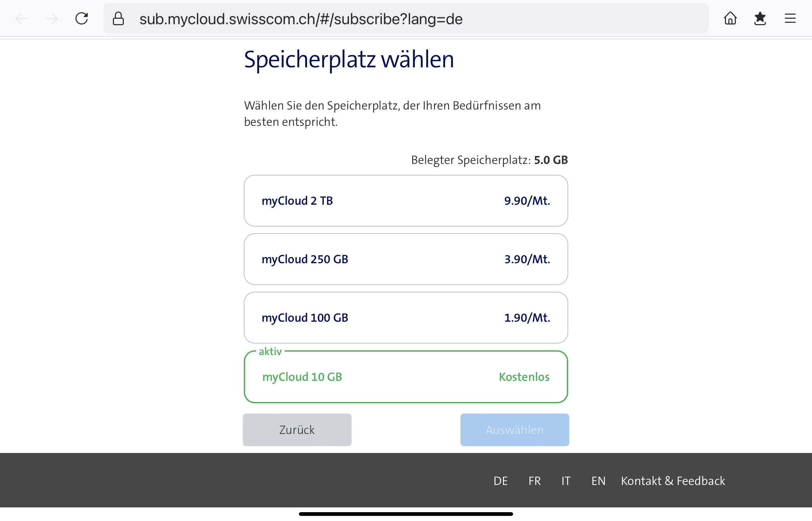Choose the myCloud 100 GB option
The image size is (812, 521).
pos(406,318)
